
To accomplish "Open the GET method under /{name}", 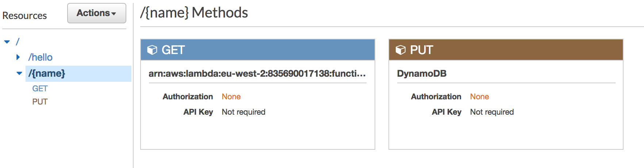I will (x=40, y=89).
